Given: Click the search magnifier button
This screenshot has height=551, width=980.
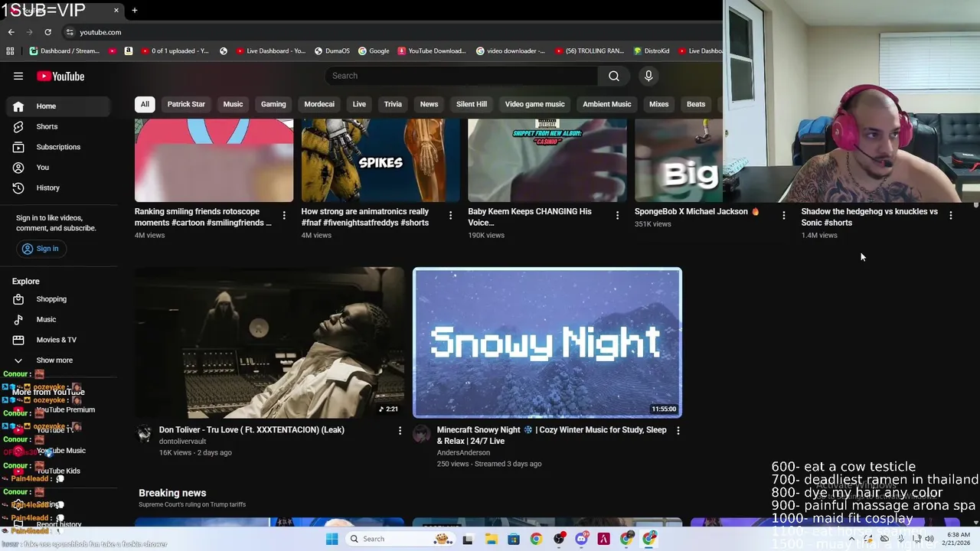Looking at the screenshot, I should pyautogui.click(x=613, y=76).
